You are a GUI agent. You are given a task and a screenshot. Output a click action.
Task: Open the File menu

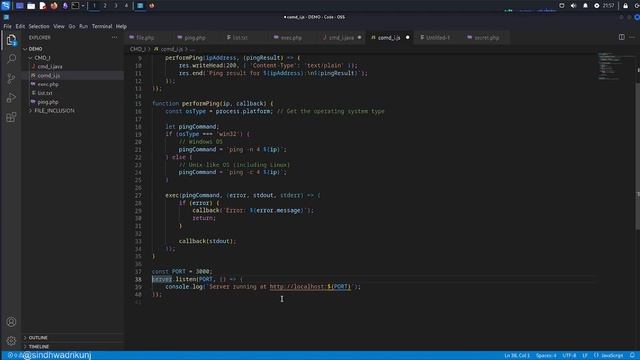coord(7,26)
